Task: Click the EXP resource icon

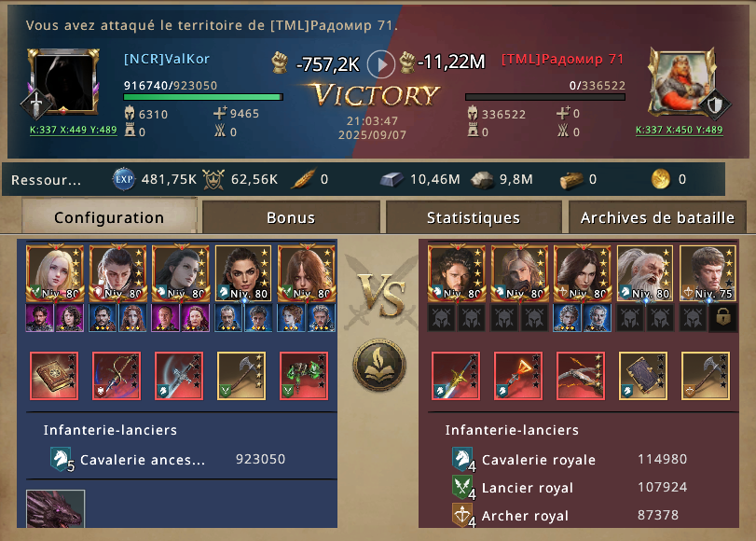Action: pos(124,179)
